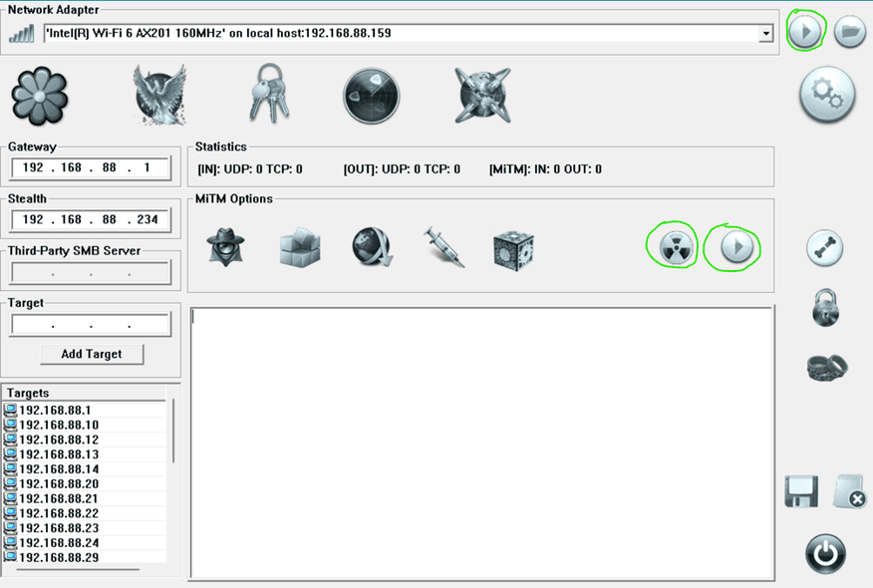This screenshot has width=873, height=588.
Task: Open settings with the gears button
Action: [x=827, y=94]
